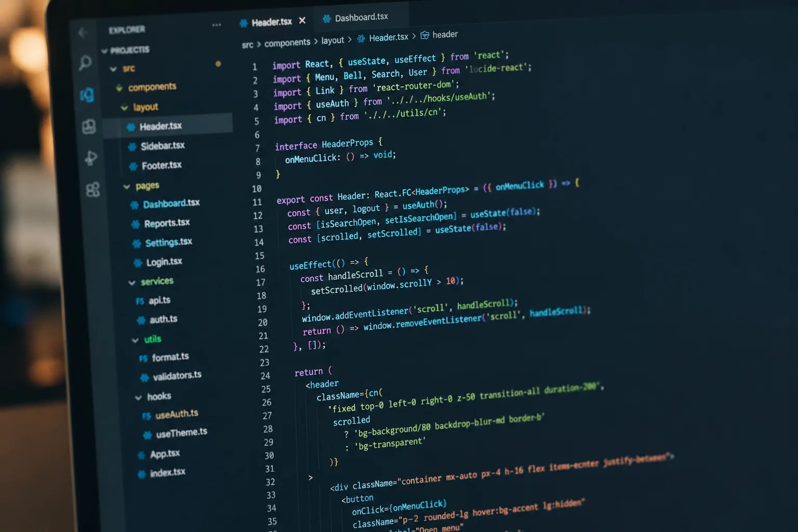The width and height of the screenshot is (798, 532).
Task: Open auth.ts in services
Action: [x=164, y=320]
